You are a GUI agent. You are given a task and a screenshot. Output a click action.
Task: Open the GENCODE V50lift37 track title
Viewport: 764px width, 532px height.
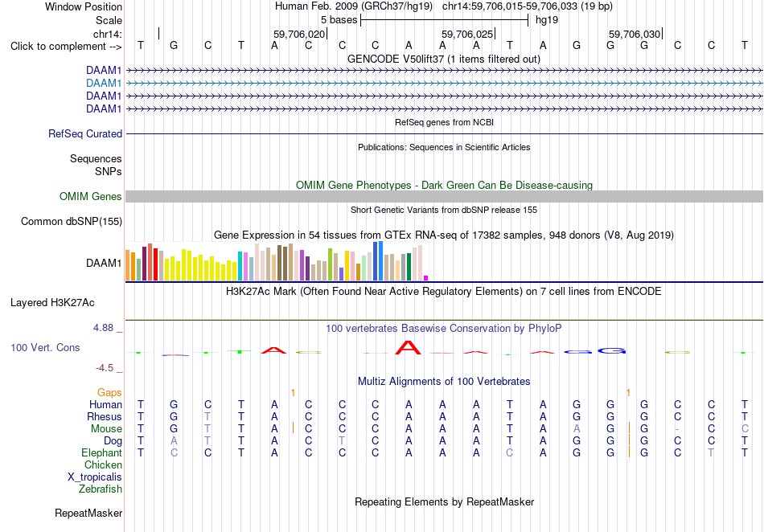click(444, 59)
